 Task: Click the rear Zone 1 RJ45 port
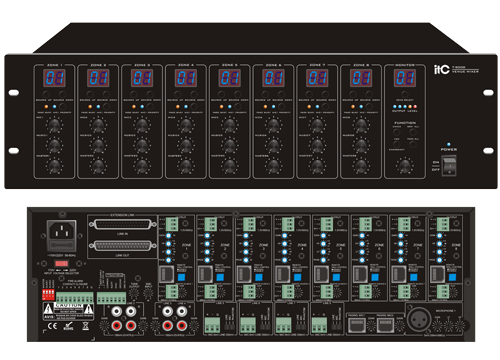(x=166, y=275)
